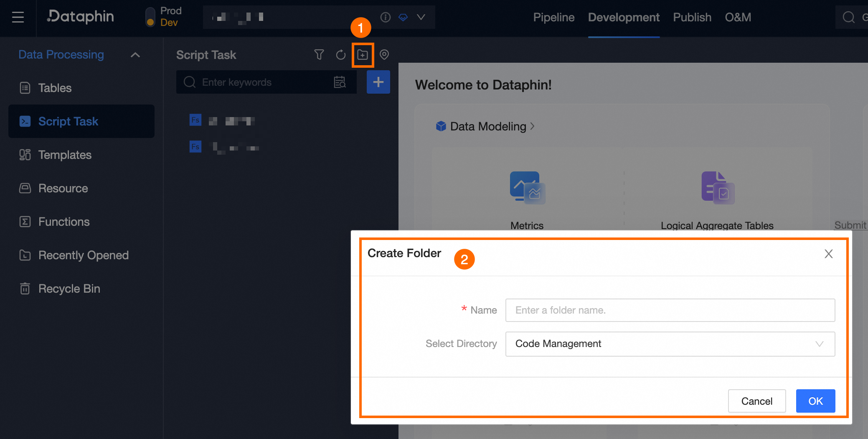
Task: Select the second Fs script folder item
Action: (225, 147)
